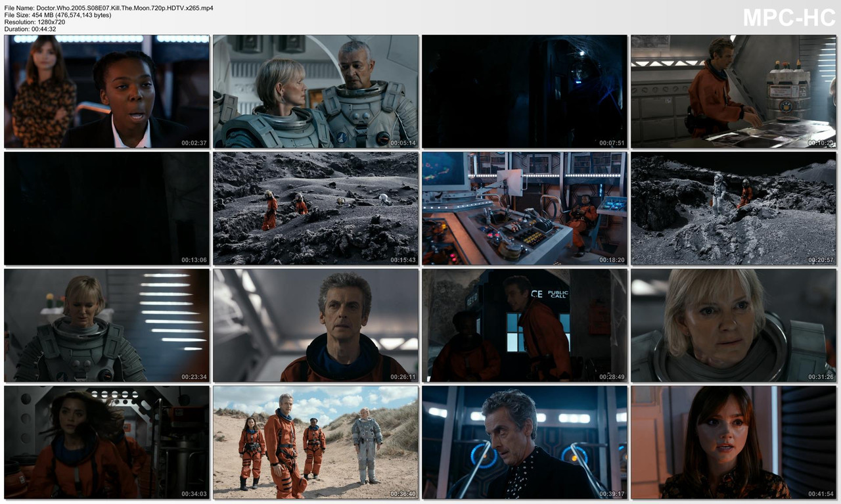This screenshot has height=504, width=841.
Task: Select the black frame thumbnail at 00:13:06
Action: pyautogui.click(x=105, y=208)
